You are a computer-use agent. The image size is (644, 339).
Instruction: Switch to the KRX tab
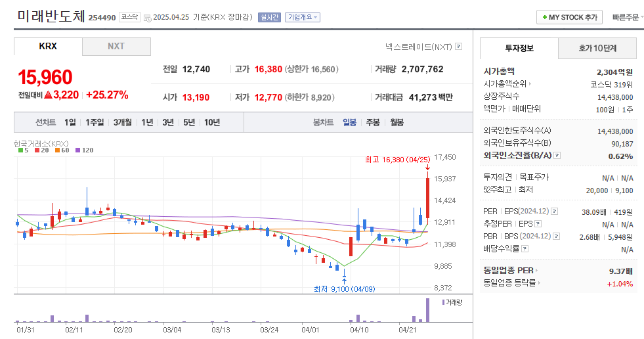pyautogui.click(x=48, y=47)
